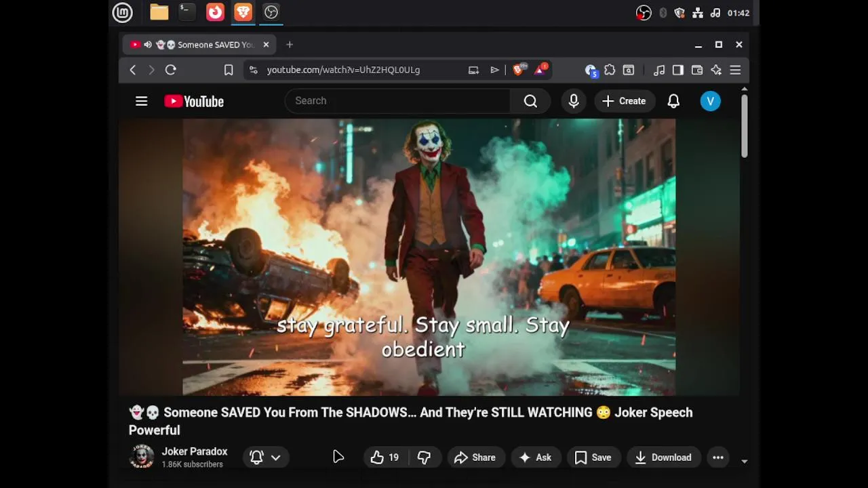Click the page vertical scrollbar thumb
Screen dimensions: 868x488
pos(744,126)
